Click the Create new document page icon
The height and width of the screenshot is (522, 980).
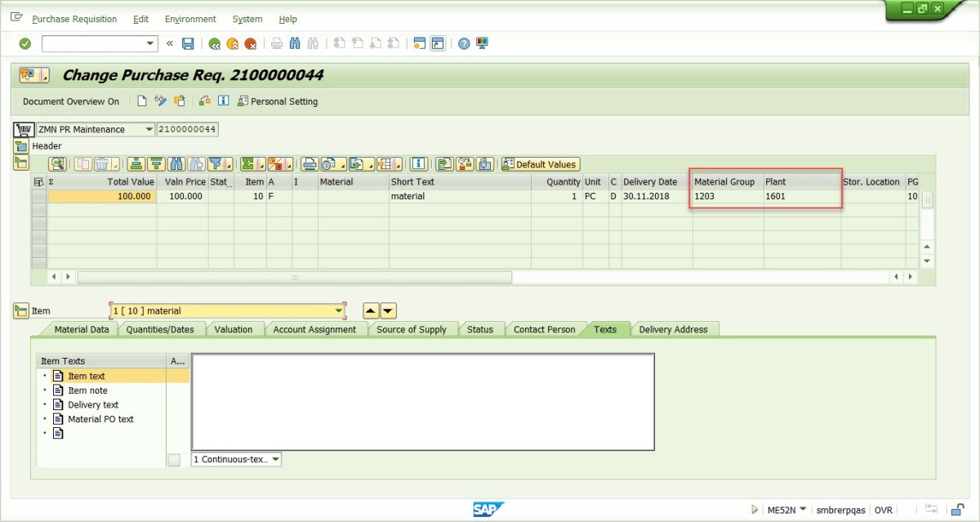tap(142, 101)
